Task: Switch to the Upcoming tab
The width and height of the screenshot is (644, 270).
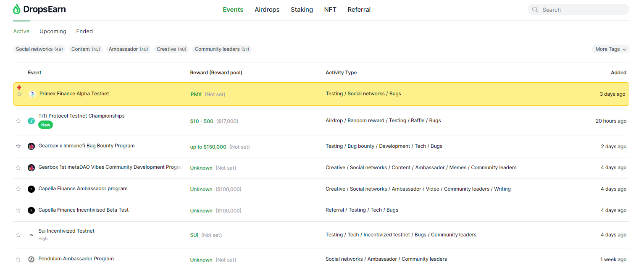Action: [53, 31]
